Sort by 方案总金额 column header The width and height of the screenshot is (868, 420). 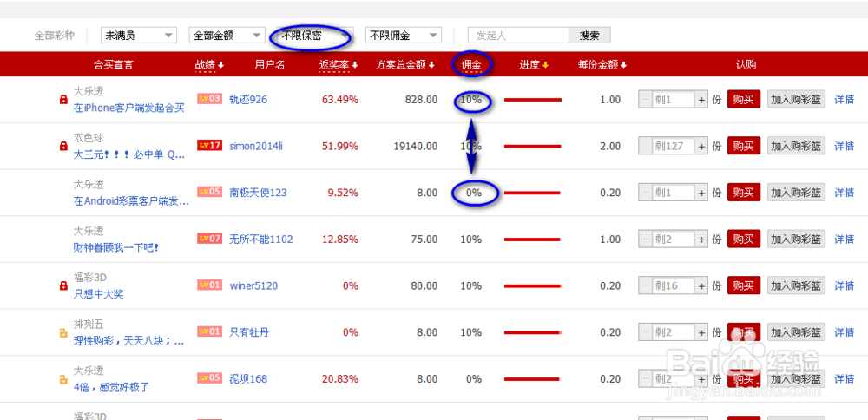coord(404,65)
